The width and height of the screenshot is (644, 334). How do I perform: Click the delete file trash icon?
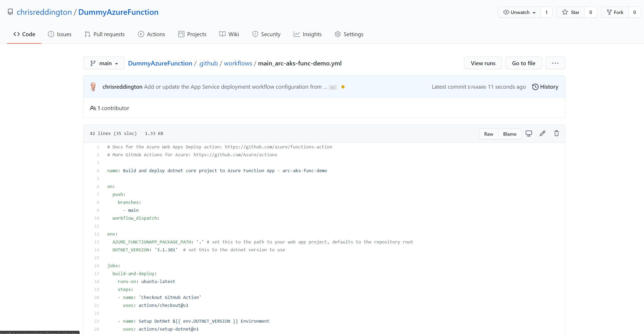pos(556,134)
